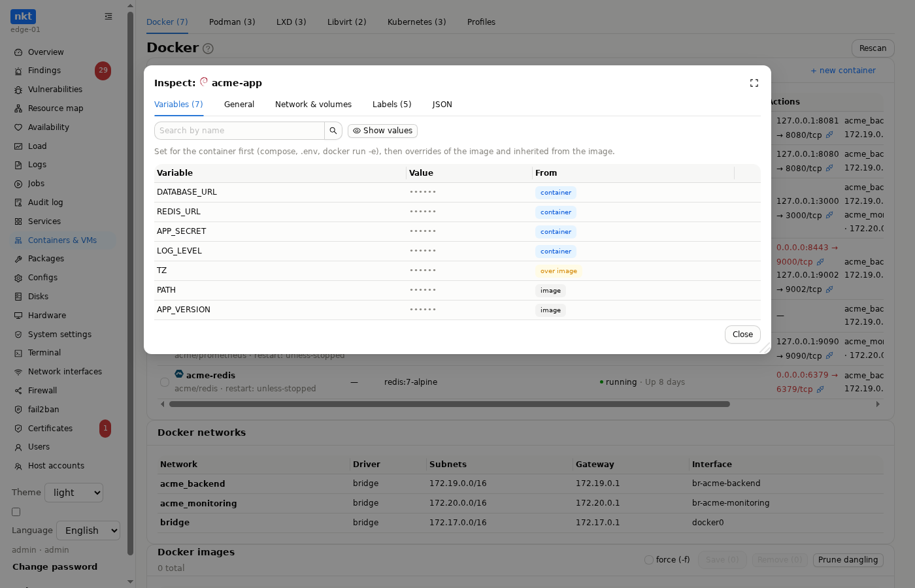The image size is (915, 588).
Task: Select the acme-redis container radio button
Action: click(165, 382)
